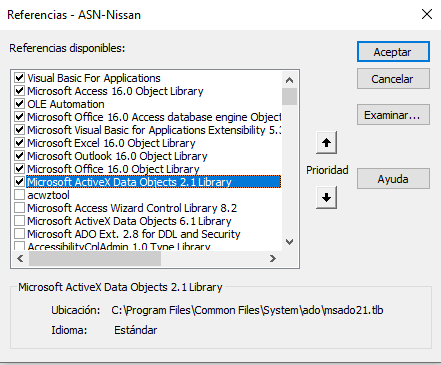Uncheck the OLE Automation checkbox
Viewport: 441px width, 365px height.
(19, 104)
